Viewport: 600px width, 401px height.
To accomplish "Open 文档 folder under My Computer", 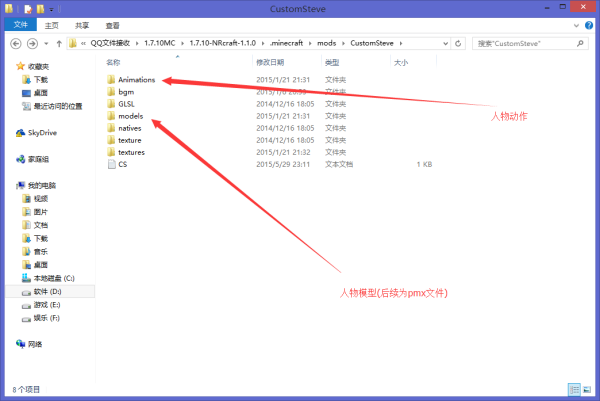I will click(x=35, y=225).
